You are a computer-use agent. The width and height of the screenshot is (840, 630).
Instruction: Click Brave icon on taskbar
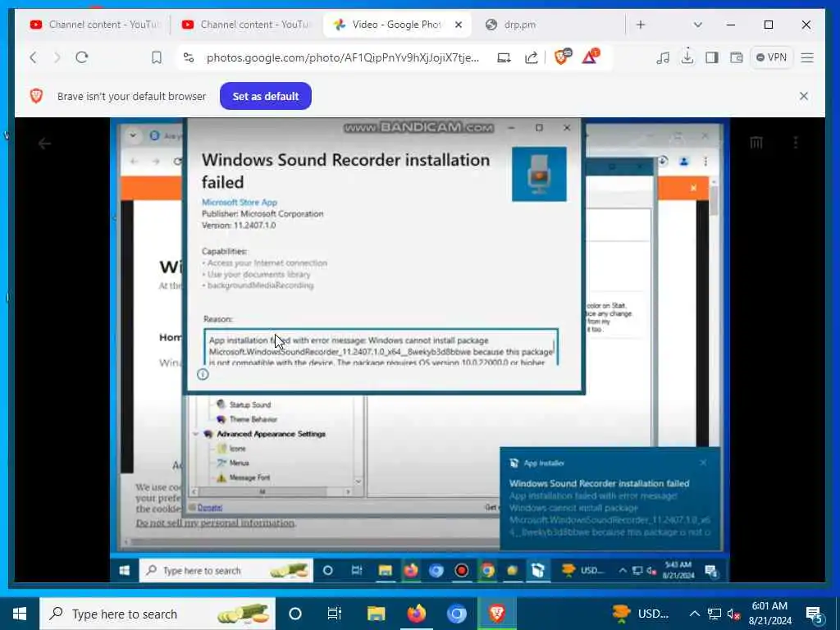(x=496, y=614)
